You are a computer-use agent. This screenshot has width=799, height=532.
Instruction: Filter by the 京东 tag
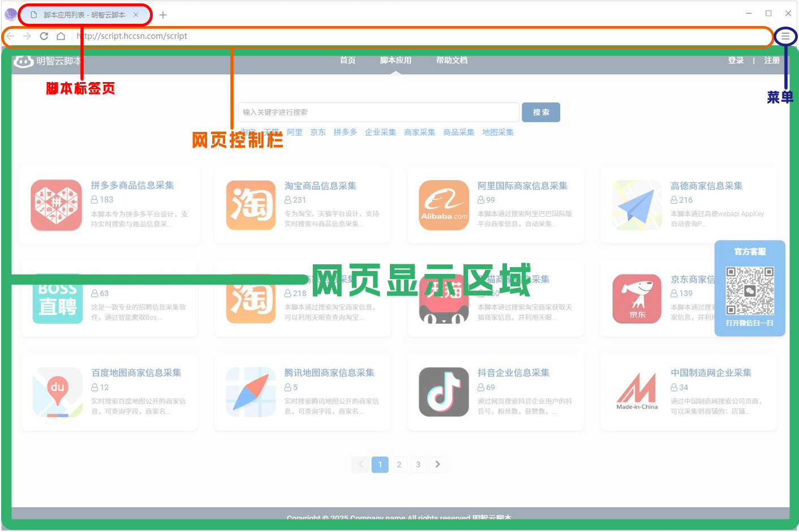tap(318, 132)
